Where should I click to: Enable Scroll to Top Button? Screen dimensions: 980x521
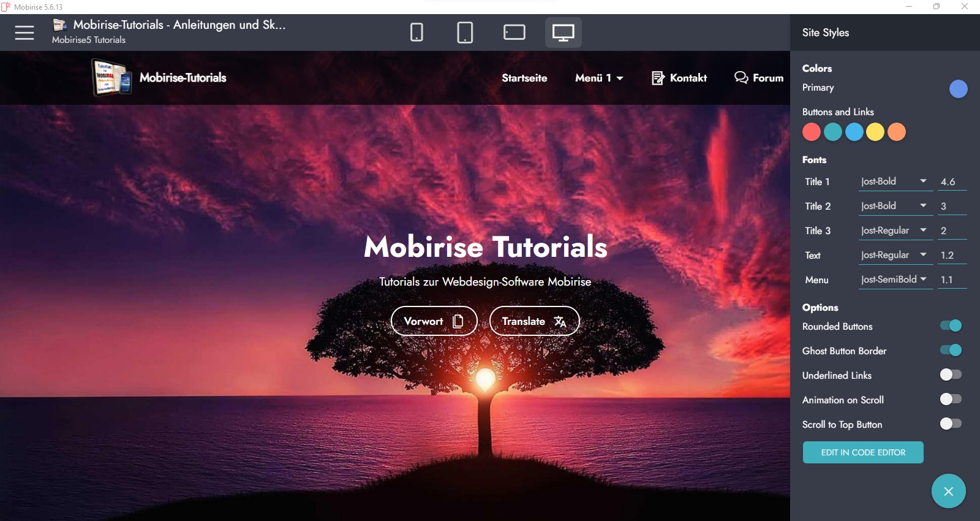coord(951,424)
